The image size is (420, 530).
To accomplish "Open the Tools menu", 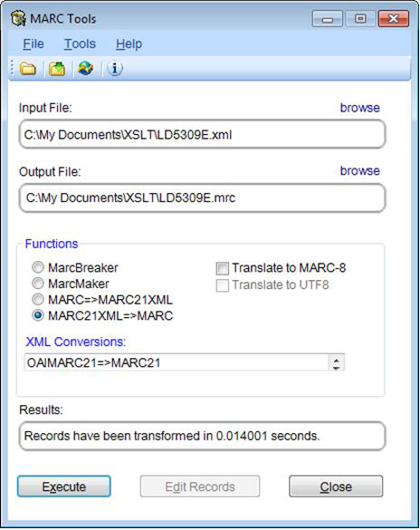I will click(x=80, y=44).
